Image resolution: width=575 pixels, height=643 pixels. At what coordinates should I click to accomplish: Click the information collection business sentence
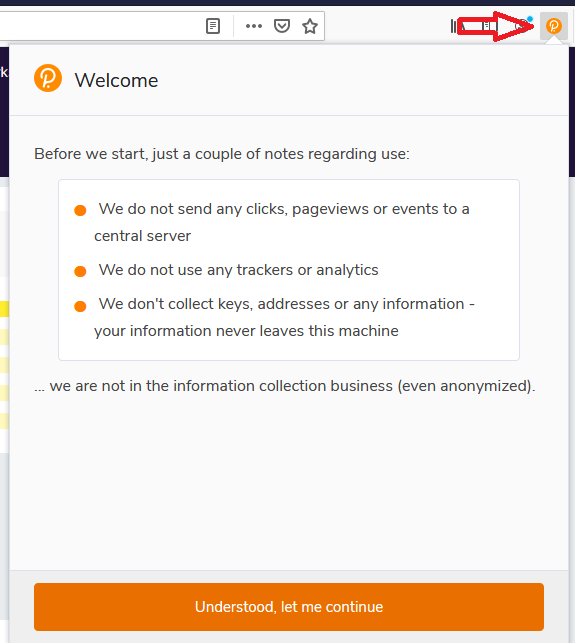click(x=285, y=386)
